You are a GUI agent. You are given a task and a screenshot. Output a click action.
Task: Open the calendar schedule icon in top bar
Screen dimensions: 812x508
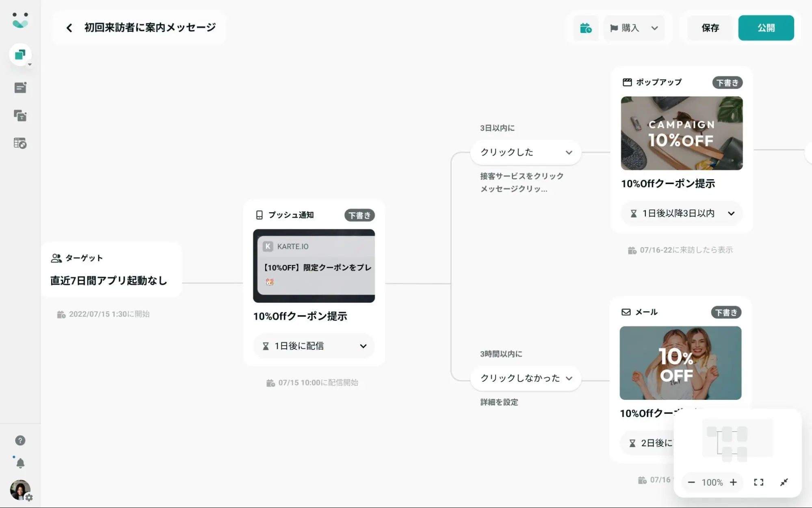(585, 28)
